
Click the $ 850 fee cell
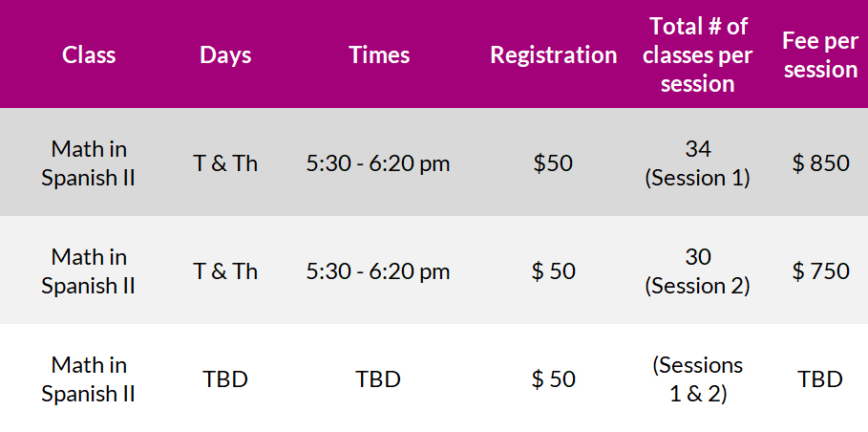point(820,163)
